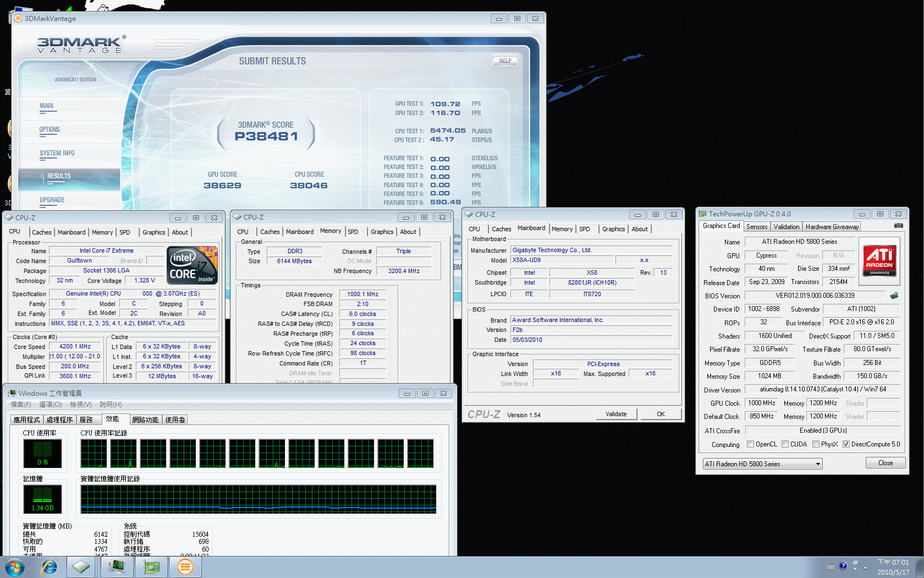This screenshot has height=578, width=924.
Task: Enable the PhysX checkbox in GPU-Z
Action: (x=816, y=444)
